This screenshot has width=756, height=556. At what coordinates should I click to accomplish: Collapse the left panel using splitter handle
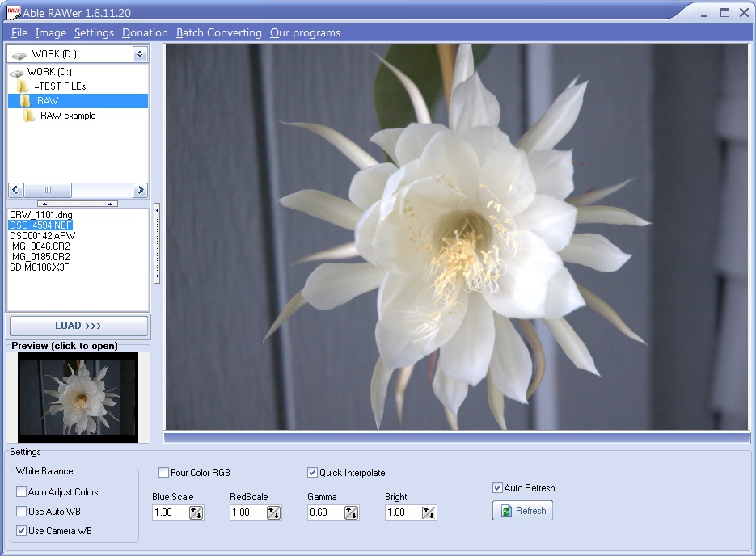(157, 242)
